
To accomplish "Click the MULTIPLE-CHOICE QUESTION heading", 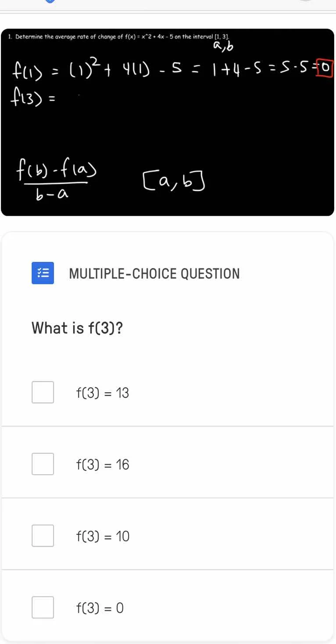I will tap(154, 273).
